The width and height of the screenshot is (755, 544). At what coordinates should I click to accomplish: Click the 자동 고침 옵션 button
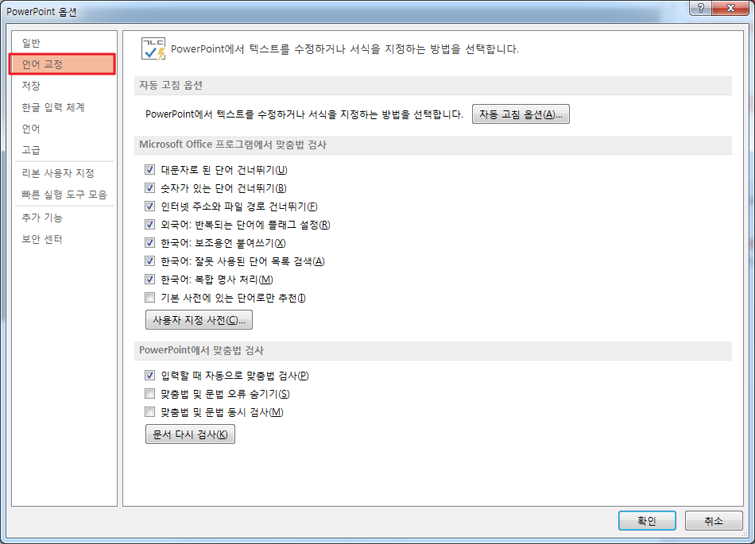(x=521, y=114)
